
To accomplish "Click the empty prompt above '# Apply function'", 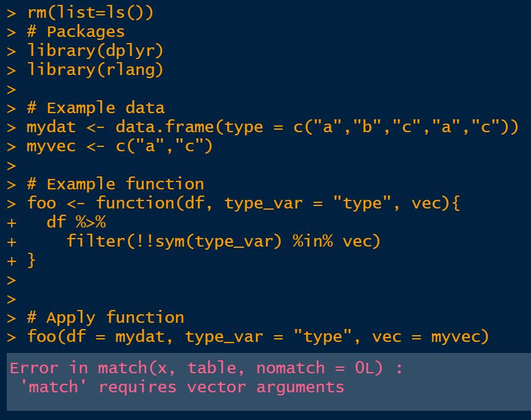I will click(12, 298).
